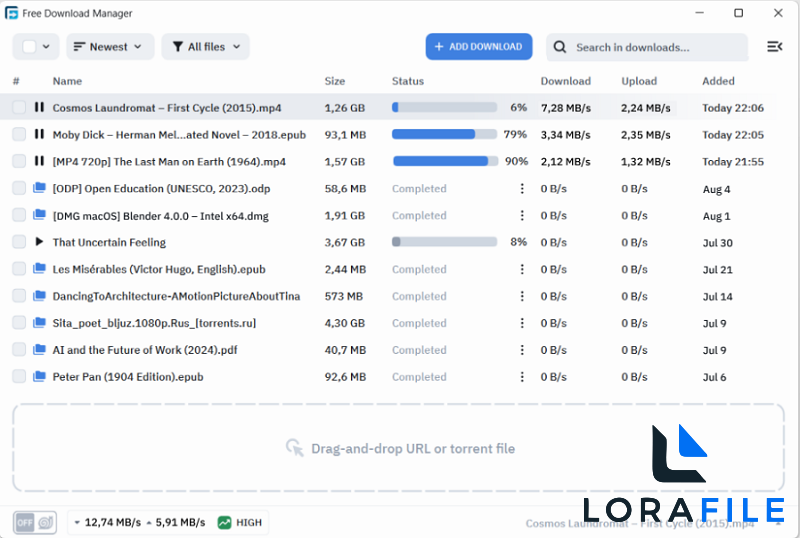The image size is (800, 538).
Task: Open more options for Open Education odp
Action: click(x=522, y=188)
